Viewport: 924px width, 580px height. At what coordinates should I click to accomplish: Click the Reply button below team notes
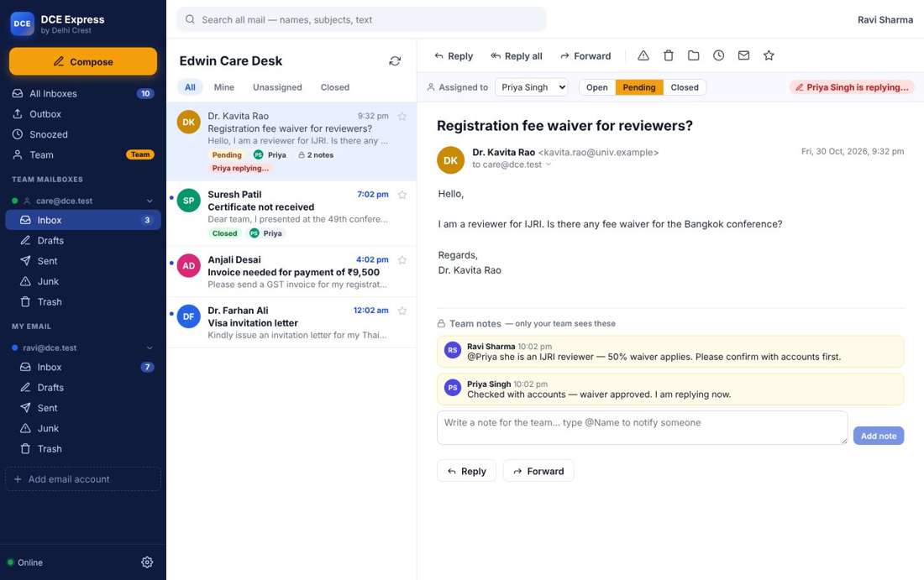point(466,471)
